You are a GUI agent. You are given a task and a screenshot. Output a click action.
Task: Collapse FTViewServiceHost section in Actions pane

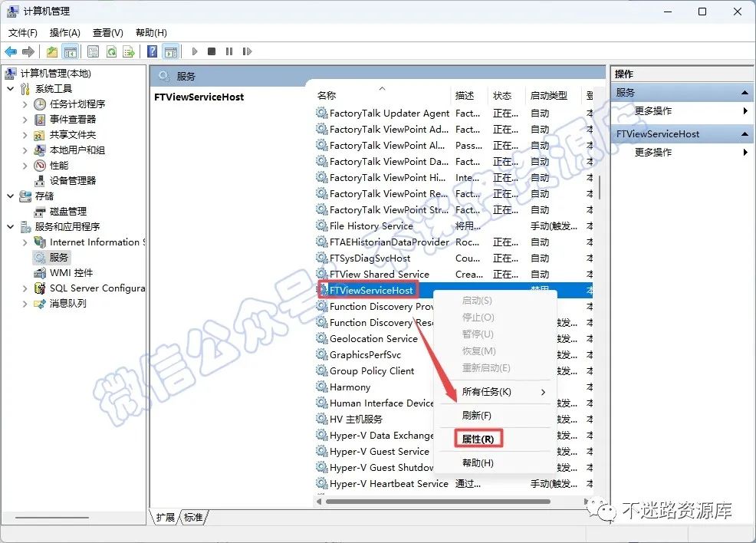(744, 134)
